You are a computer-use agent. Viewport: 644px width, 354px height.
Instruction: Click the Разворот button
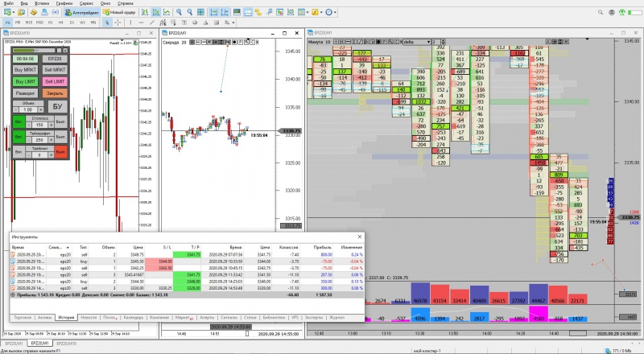[x=26, y=93]
